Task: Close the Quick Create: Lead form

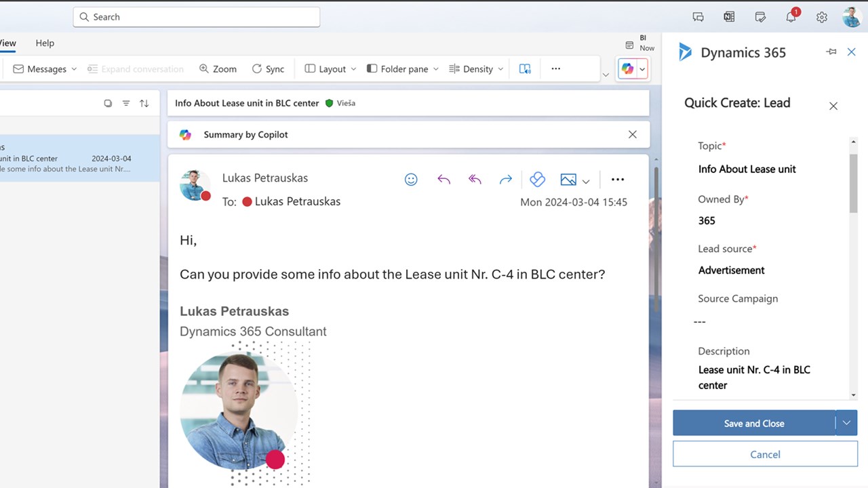Action: [833, 106]
